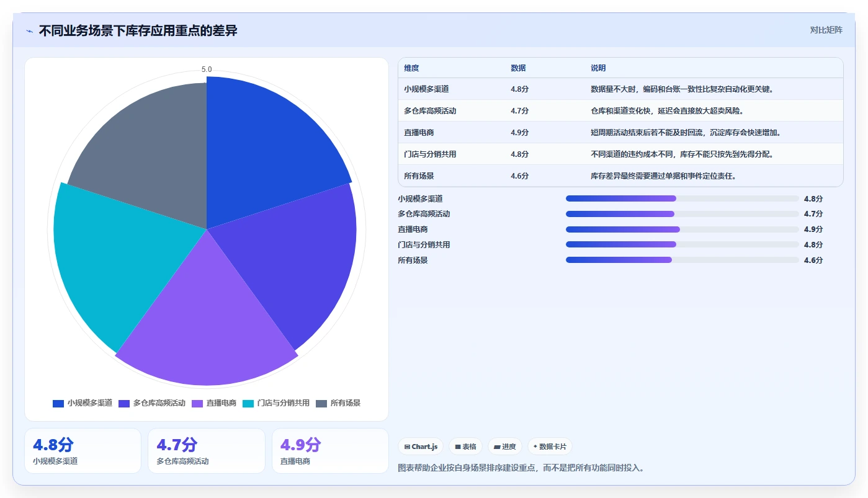
Task: Select table cell 多仓库高频活动
Action: [x=430, y=111]
